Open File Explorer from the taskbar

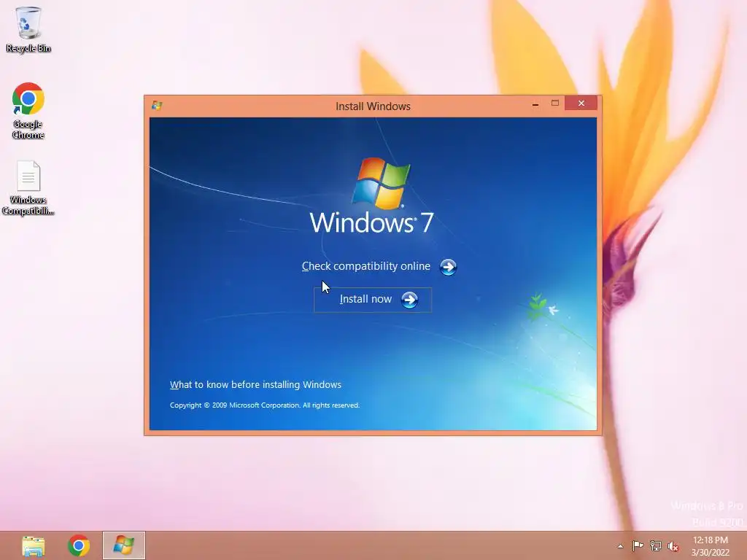33,545
